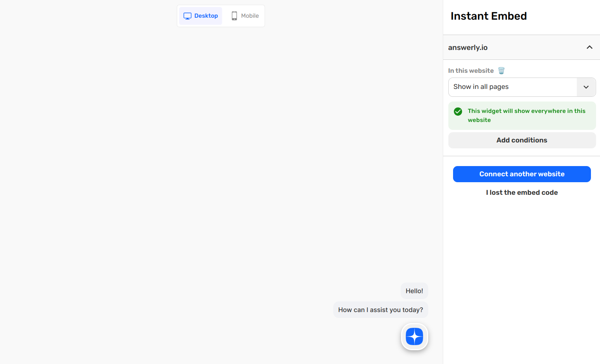Click I lost the embed code link
The height and width of the screenshot is (364, 600).
pos(522,192)
